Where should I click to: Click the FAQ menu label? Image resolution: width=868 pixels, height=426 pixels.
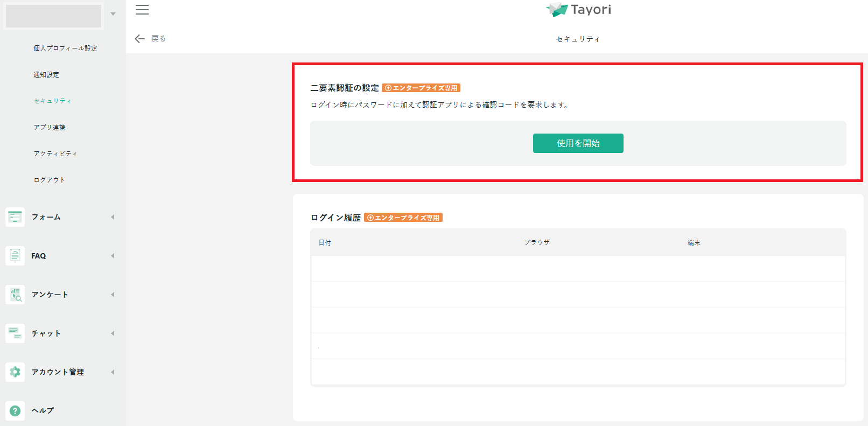[39, 256]
